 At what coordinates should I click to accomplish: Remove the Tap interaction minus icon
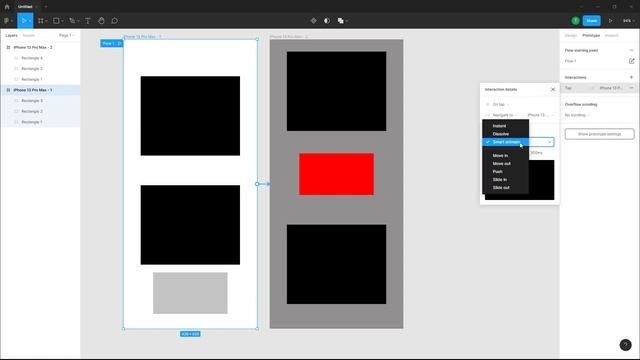click(631, 88)
